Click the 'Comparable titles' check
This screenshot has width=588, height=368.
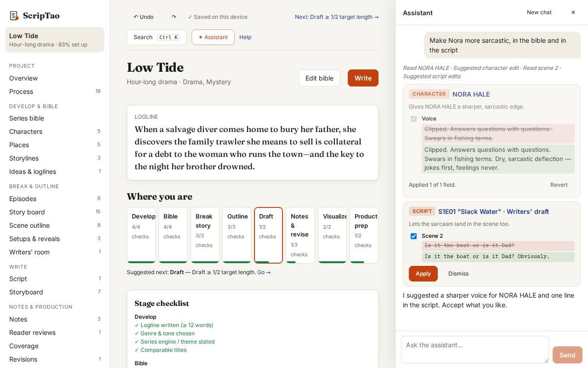(160, 350)
